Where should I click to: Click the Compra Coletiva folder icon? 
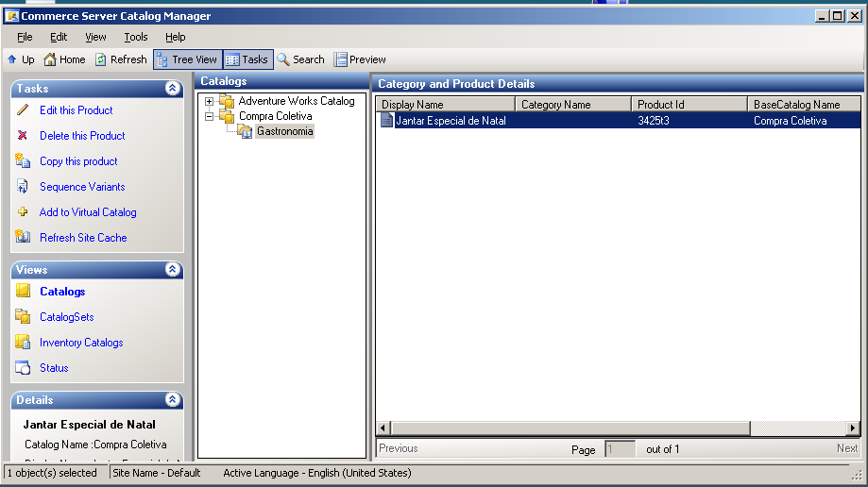pos(227,116)
